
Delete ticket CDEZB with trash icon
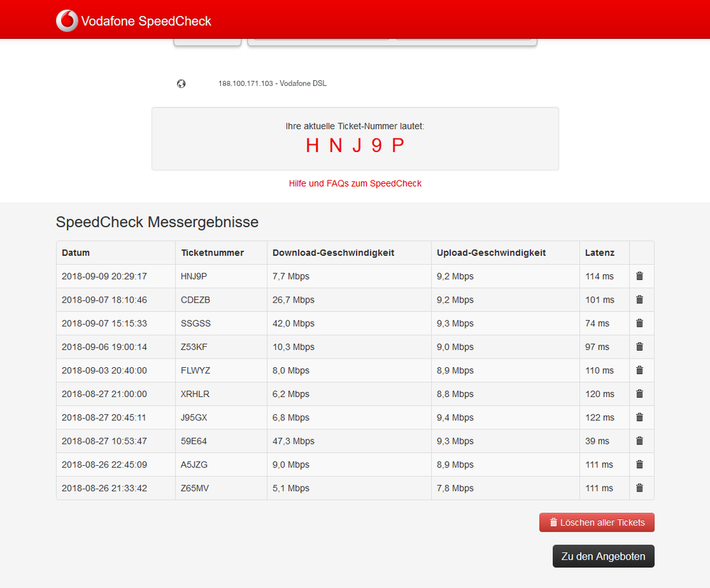point(640,300)
